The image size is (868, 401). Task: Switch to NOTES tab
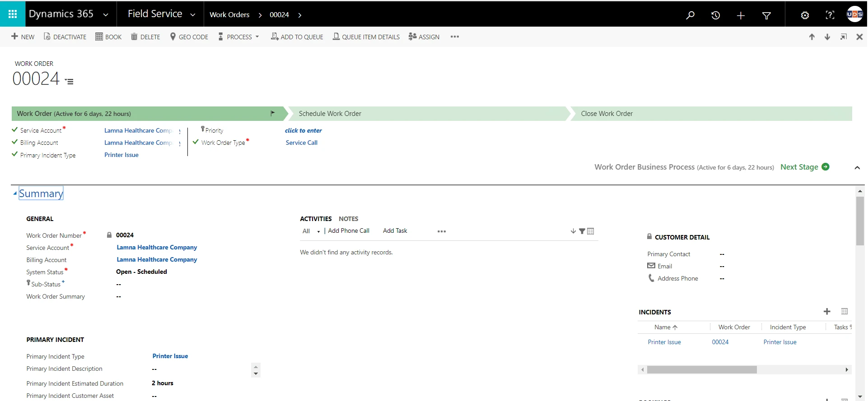tap(349, 219)
